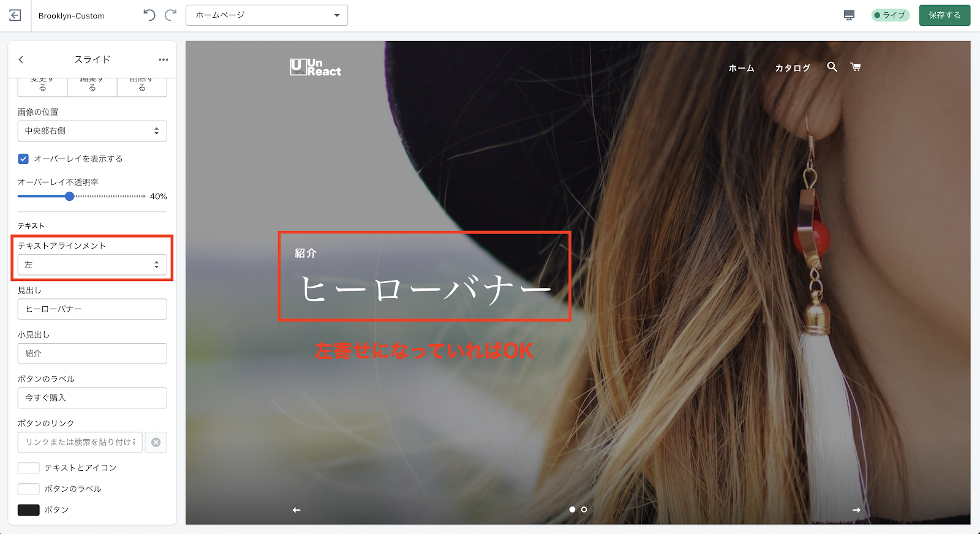Open the テキストアラインメント dropdown

[x=92, y=265]
